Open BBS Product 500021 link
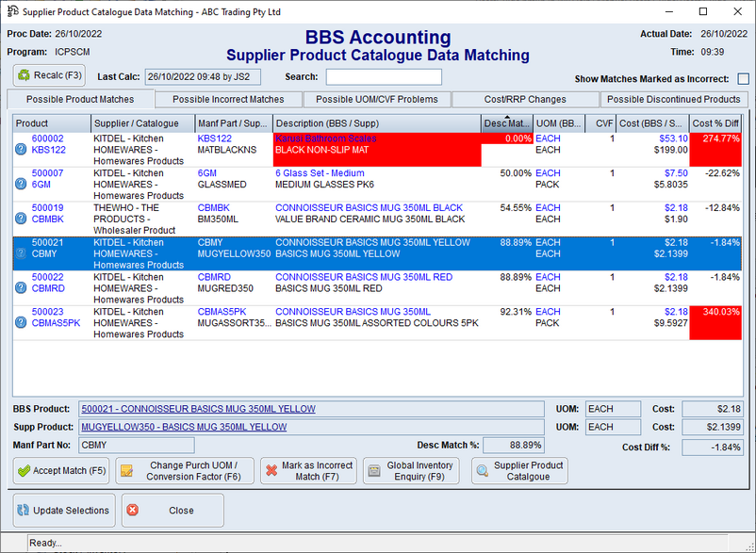 pyautogui.click(x=198, y=409)
